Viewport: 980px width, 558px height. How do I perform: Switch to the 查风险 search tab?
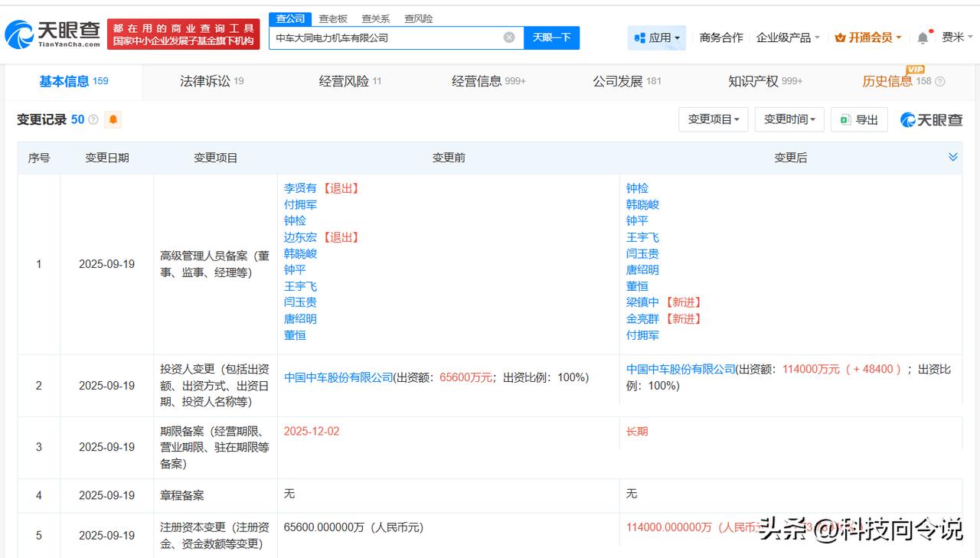coord(419,18)
